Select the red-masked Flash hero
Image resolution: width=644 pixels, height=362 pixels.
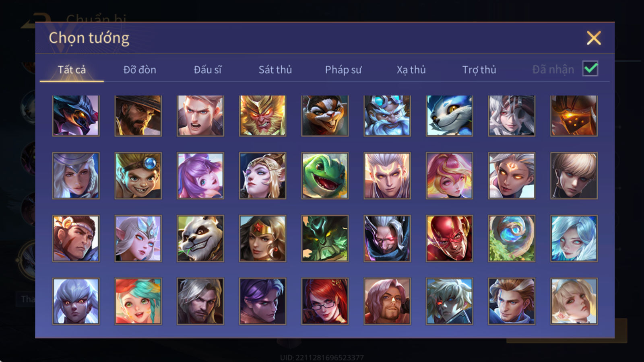click(449, 239)
